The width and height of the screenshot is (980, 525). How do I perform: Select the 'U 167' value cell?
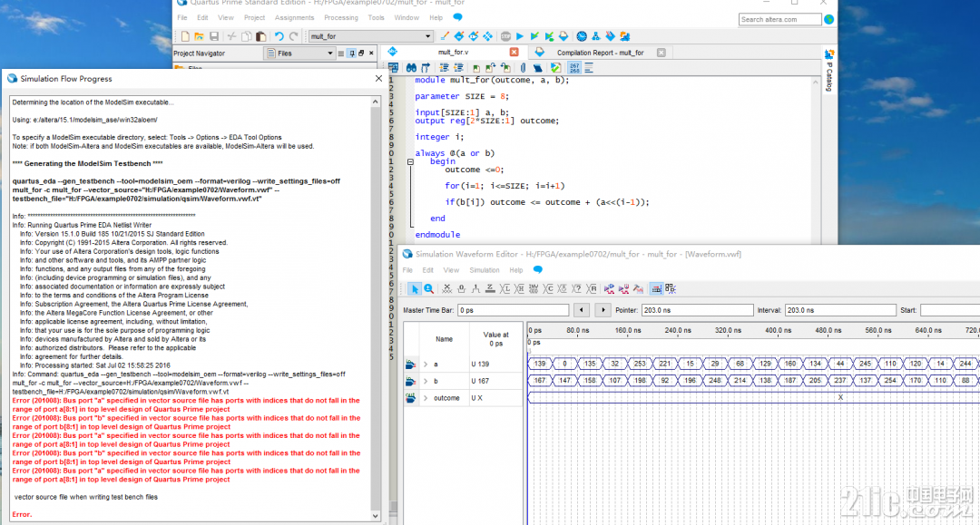[x=495, y=381]
